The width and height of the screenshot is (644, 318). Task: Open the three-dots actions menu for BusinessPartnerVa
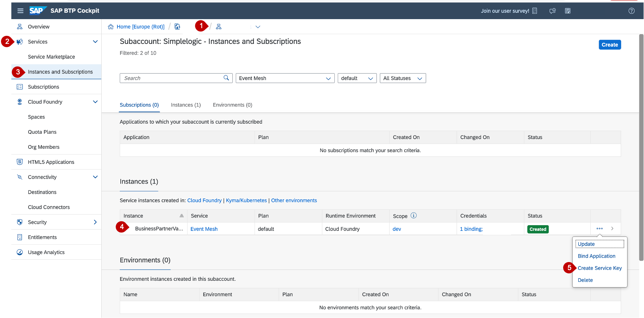pyautogui.click(x=600, y=229)
